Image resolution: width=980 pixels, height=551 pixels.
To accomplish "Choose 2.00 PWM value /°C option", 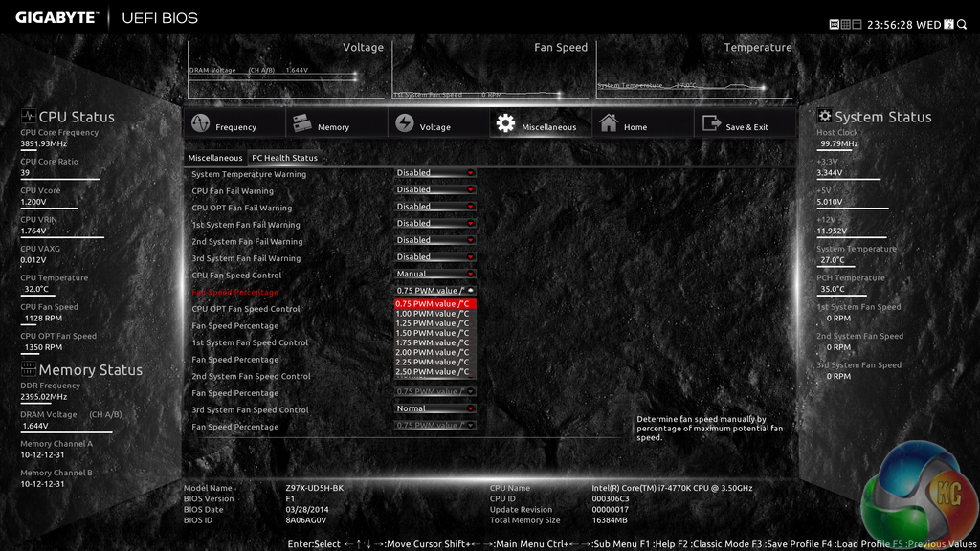I will [435, 352].
